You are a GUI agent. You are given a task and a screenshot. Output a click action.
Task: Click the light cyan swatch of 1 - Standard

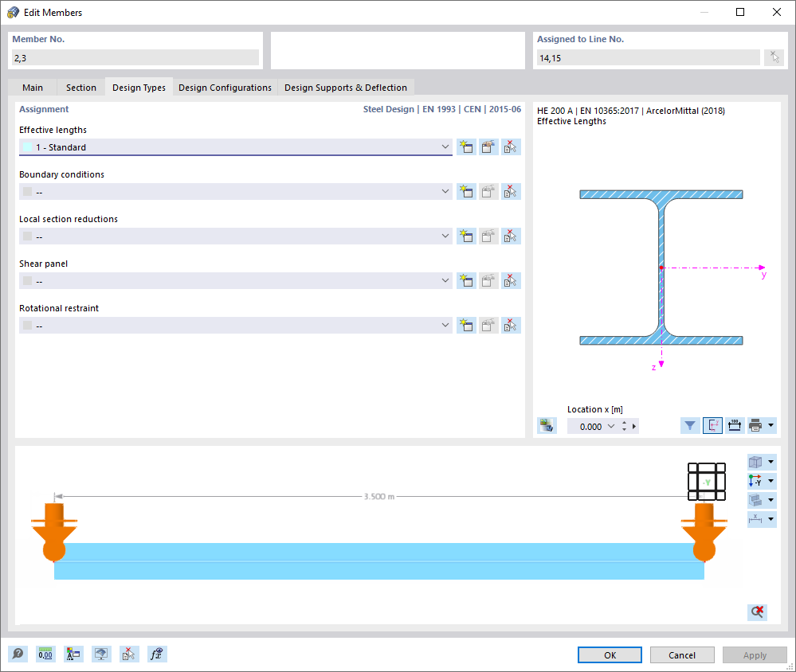27,147
